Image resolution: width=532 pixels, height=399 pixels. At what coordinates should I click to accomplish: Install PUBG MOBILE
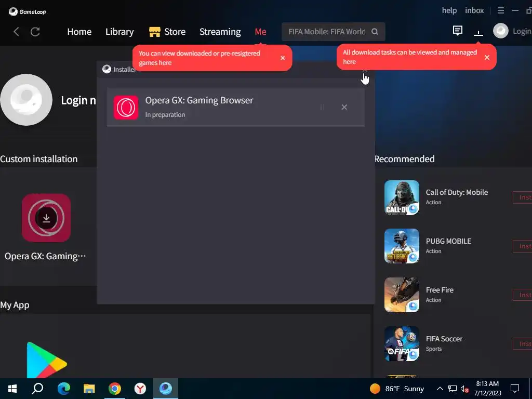[x=523, y=246]
